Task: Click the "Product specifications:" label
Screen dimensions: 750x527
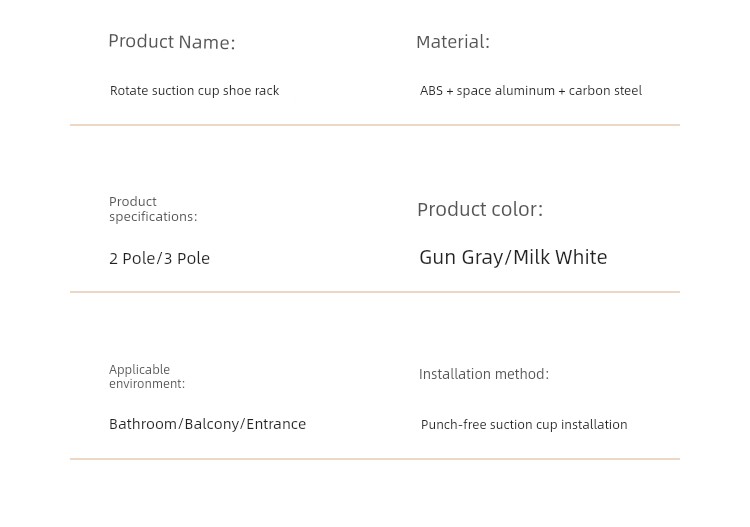Action: [x=152, y=209]
